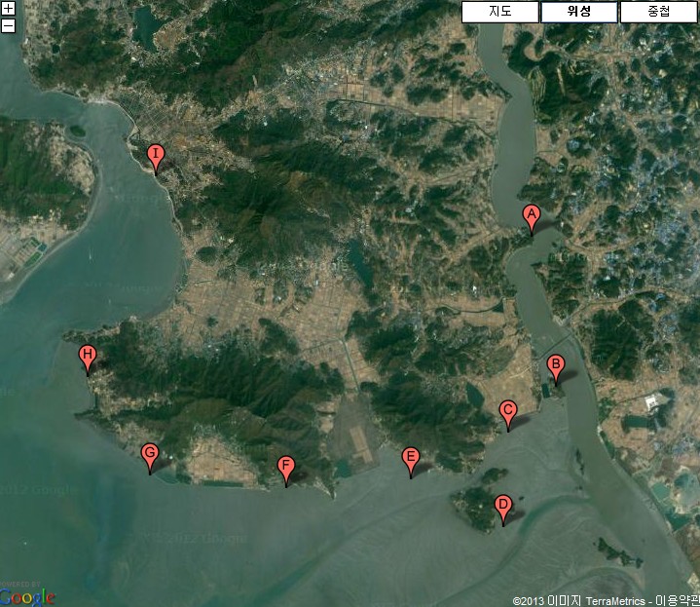700x607 pixels.
Task: Select the 위성 satellite view
Action: pos(579,12)
